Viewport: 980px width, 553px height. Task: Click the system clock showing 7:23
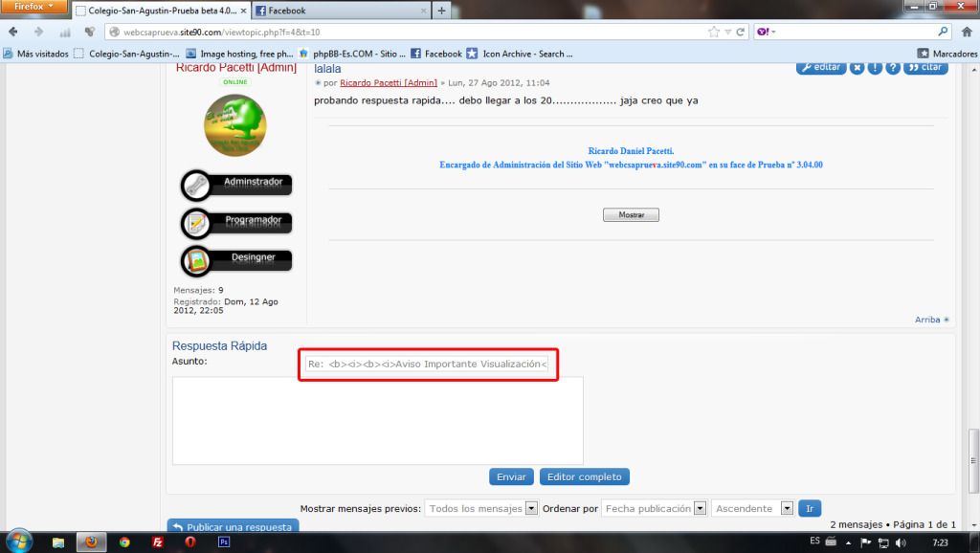coord(940,542)
